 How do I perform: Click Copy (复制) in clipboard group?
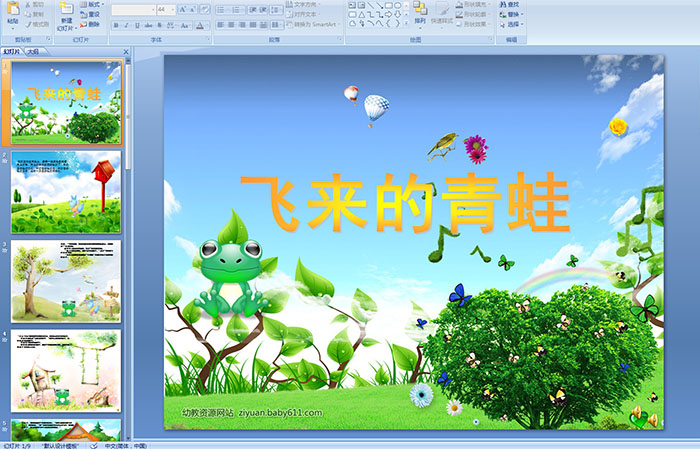[35, 14]
